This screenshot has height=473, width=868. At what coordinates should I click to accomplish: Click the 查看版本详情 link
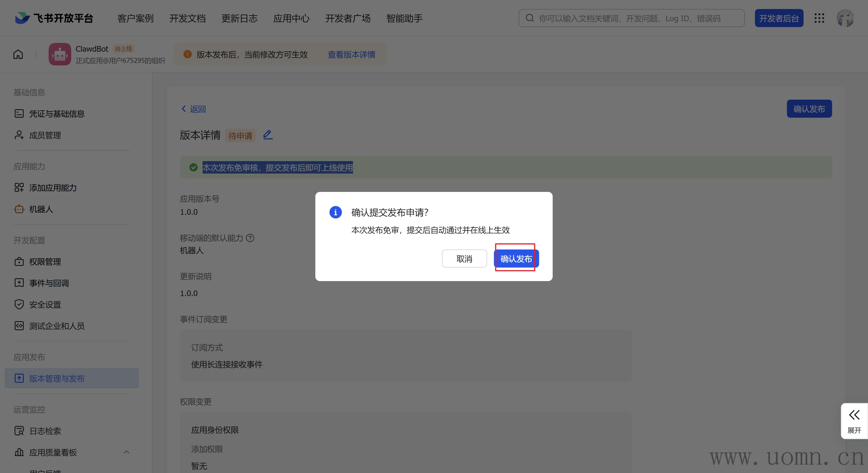pos(351,54)
